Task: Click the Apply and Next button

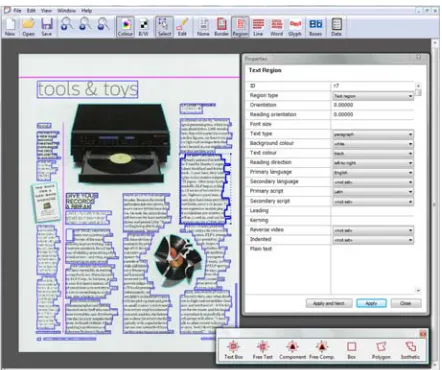Action: pos(329,303)
